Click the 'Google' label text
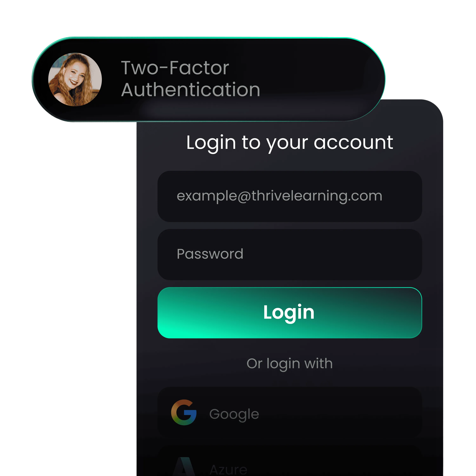This screenshot has height=476, width=476. click(234, 414)
